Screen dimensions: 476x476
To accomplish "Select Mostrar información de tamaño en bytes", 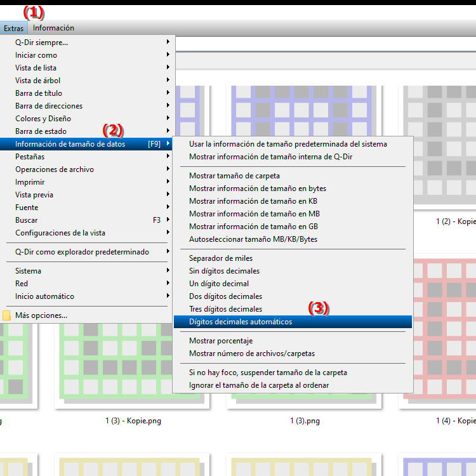I will point(293,188).
